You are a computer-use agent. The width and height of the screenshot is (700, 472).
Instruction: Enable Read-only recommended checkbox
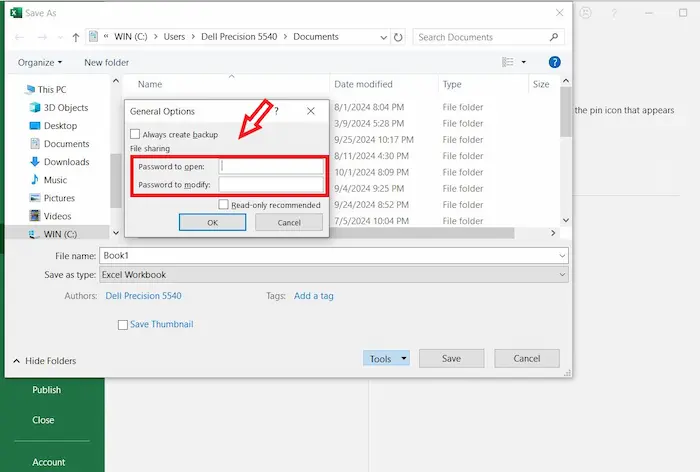[x=223, y=205]
